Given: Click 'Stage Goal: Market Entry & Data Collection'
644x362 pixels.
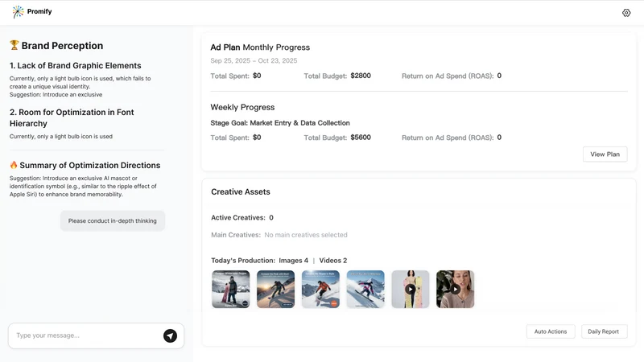Looking at the screenshot, I should point(280,123).
